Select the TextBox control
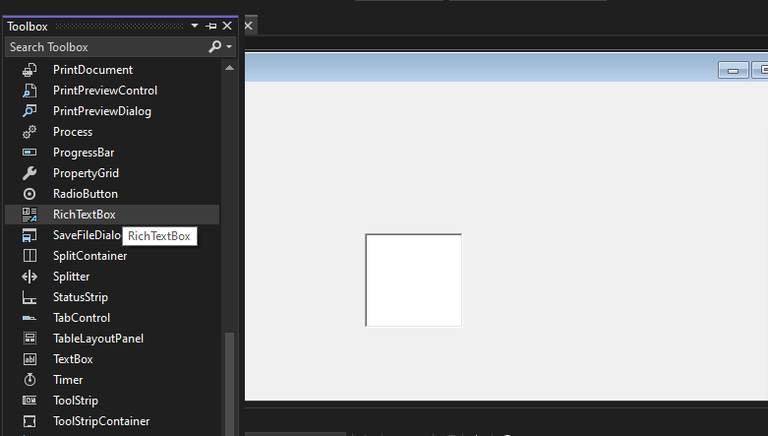 pos(112,359)
